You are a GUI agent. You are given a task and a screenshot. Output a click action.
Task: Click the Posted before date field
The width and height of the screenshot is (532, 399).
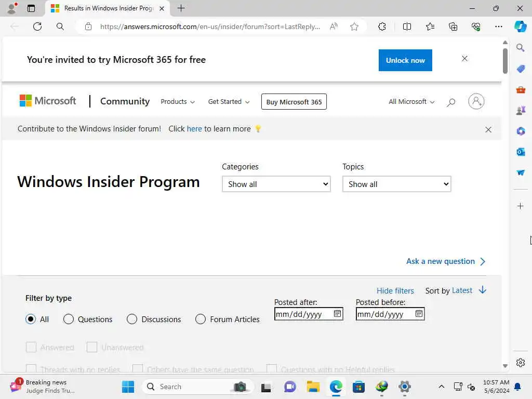click(x=390, y=314)
